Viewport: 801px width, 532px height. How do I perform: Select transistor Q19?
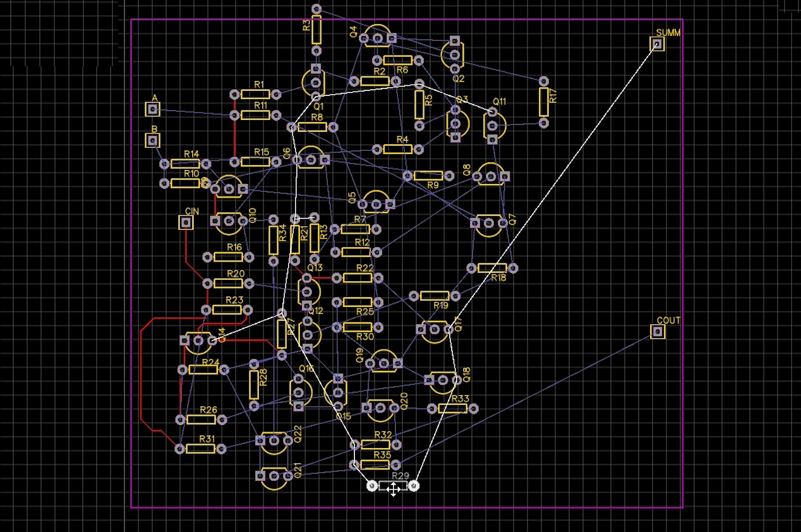[x=383, y=361]
